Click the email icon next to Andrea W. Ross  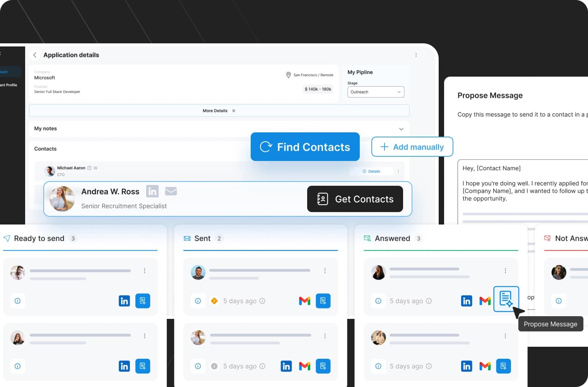tap(171, 191)
